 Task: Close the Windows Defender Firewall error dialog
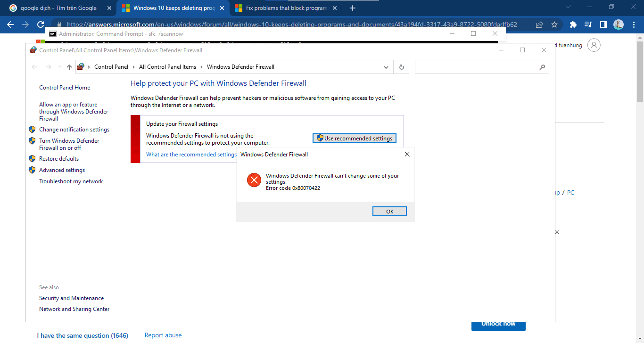click(x=407, y=154)
